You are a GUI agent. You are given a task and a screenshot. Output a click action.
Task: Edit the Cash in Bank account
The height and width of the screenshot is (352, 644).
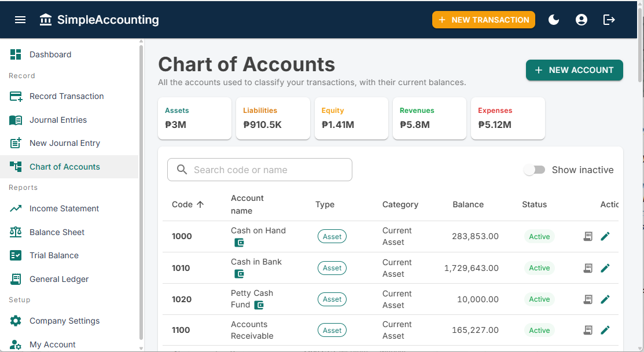point(605,268)
